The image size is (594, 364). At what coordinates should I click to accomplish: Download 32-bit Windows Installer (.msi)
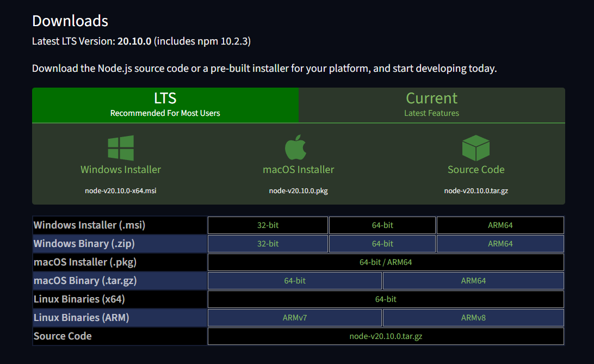point(268,225)
